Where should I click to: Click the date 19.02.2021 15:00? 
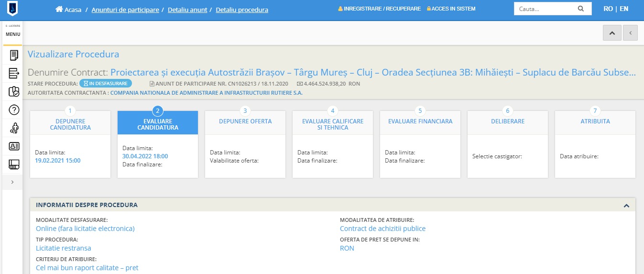click(58, 161)
